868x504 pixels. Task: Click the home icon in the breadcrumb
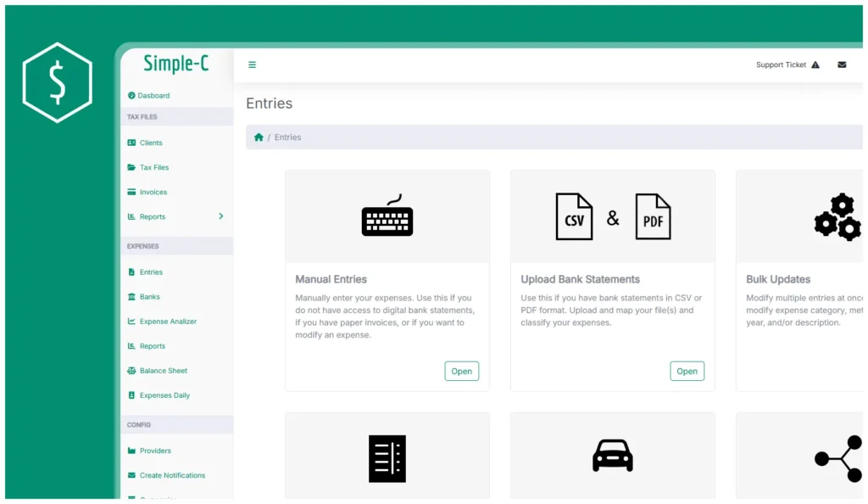[259, 137]
